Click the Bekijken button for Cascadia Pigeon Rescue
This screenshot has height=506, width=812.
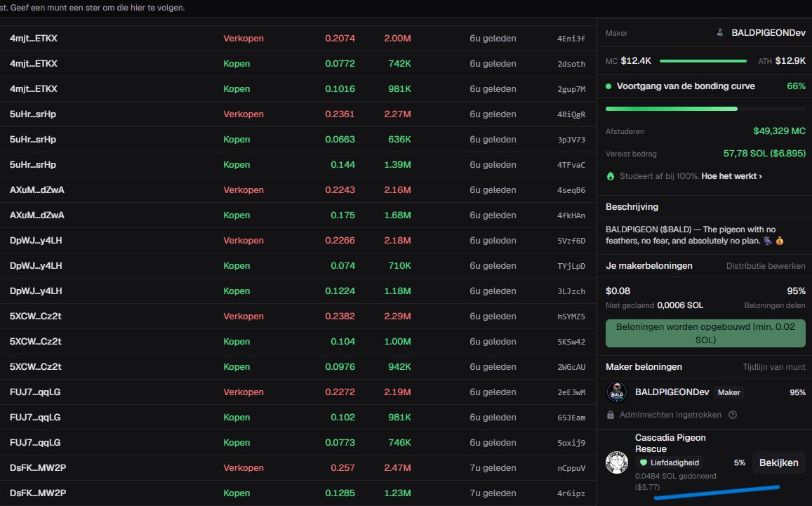tap(779, 462)
